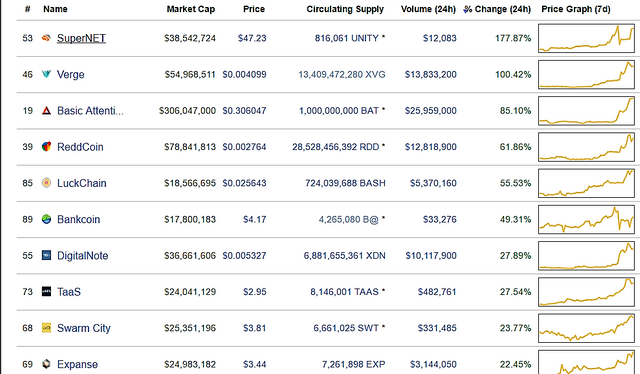Viewport: 640px width, 374px height.
Task: Click Basic Attention Token volume $25,959,000
Action: point(431,111)
